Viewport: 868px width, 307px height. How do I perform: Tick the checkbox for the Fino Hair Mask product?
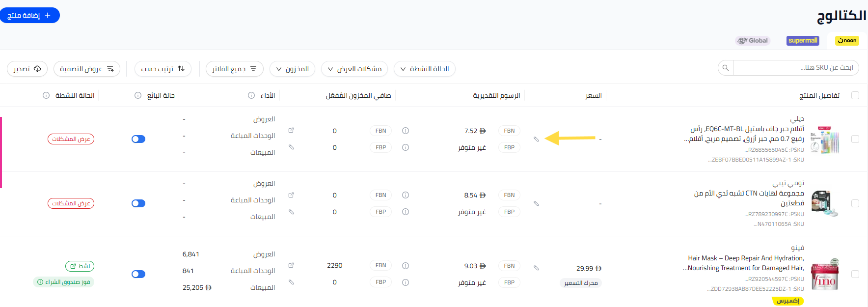click(855, 274)
